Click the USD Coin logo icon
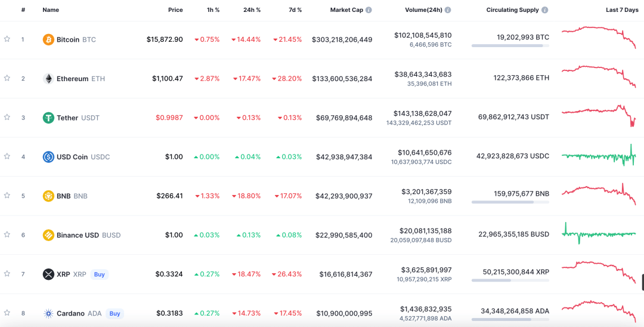The width and height of the screenshot is (644, 327). pyautogui.click(x=48, y=157)
